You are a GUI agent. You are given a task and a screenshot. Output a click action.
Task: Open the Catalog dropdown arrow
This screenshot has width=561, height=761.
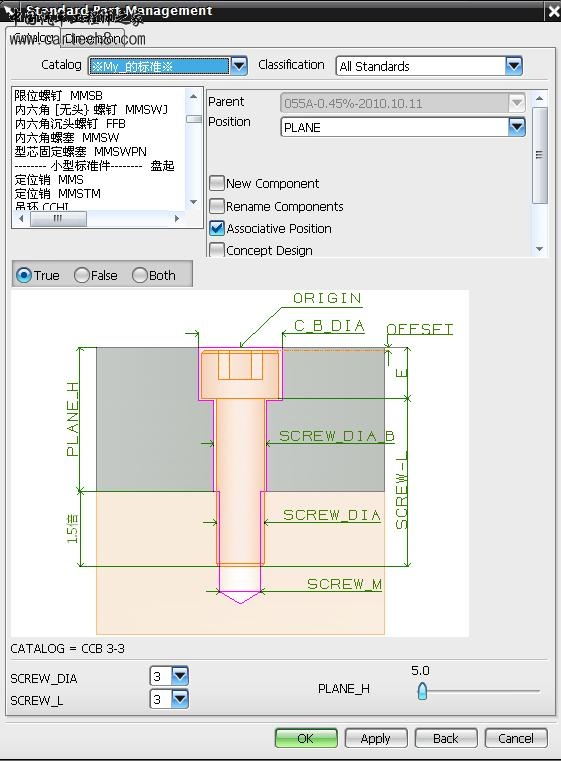[239, 66]
